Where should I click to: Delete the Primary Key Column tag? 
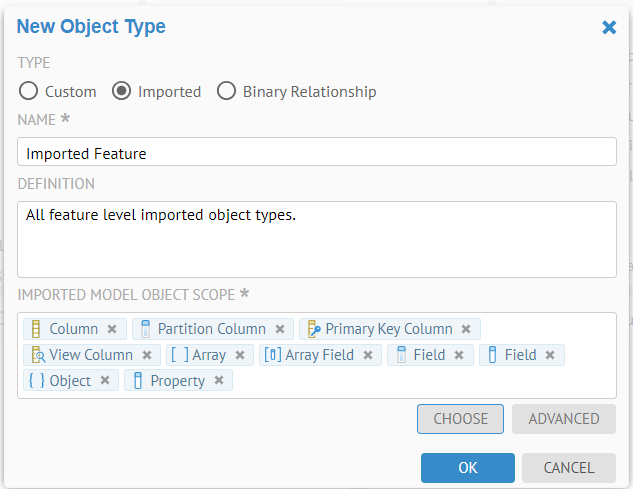(466, 329)
